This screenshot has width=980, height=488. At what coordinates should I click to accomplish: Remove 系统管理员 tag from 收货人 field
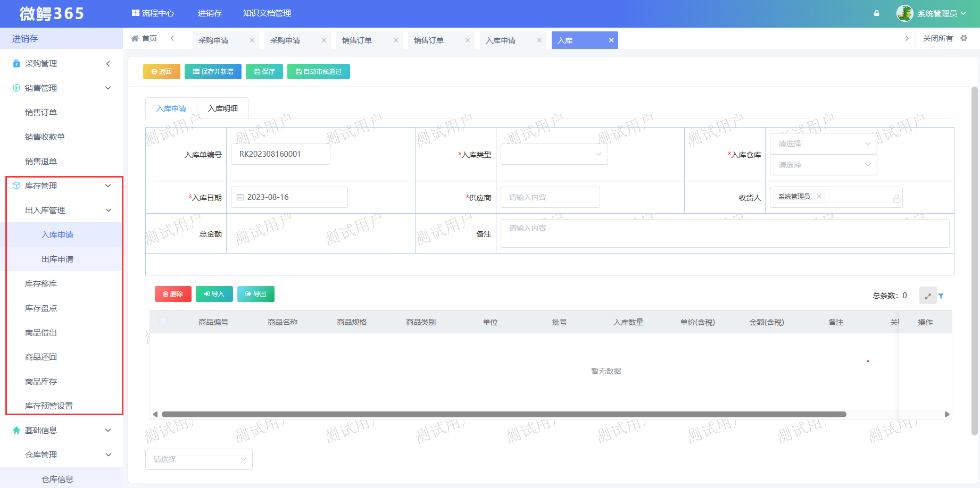pos(819,197)
